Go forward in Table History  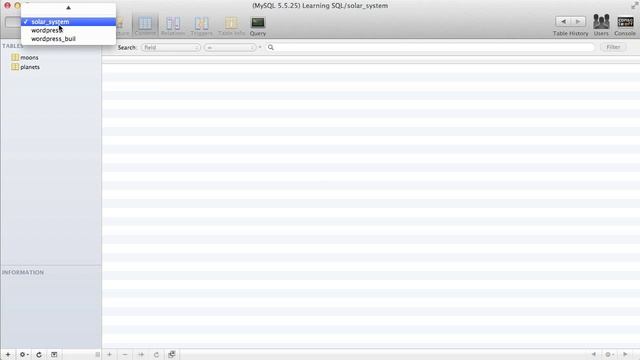[578, 21]
